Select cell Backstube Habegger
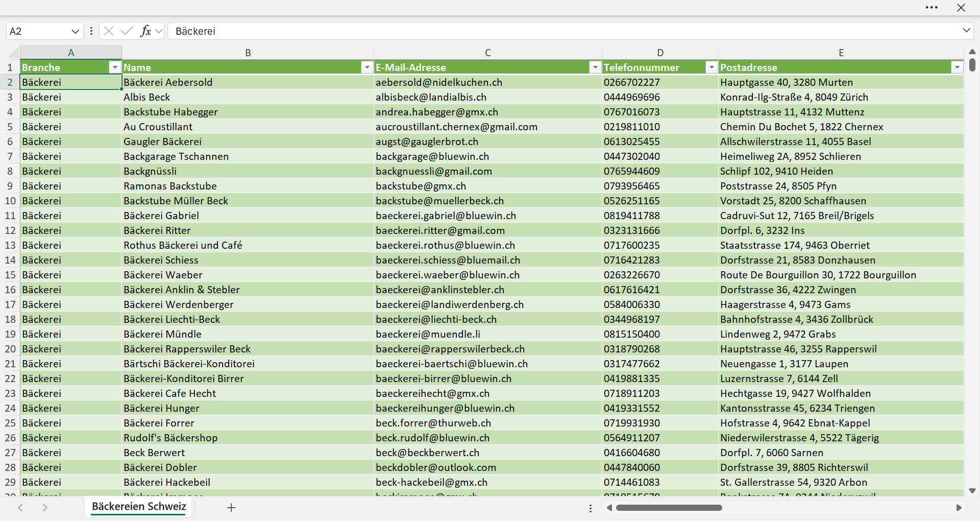 [x=248, y=112]
